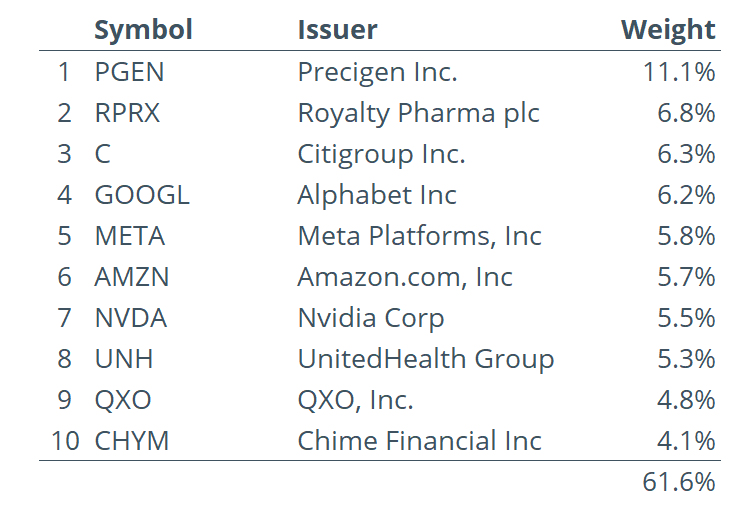Image resolution: width=742 pixels, height=519 pixels.
Task: Select the RPRX ticker symbol
Action: click(127, 113)
